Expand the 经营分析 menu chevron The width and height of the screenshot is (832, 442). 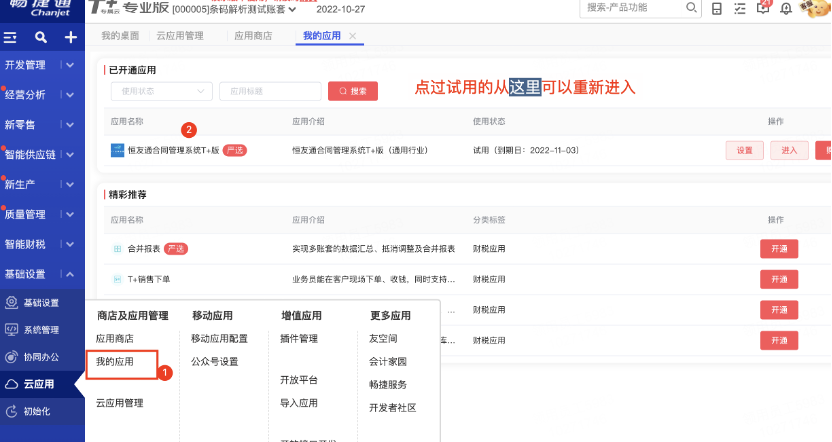pyautogui.click(x=70, y=95)
